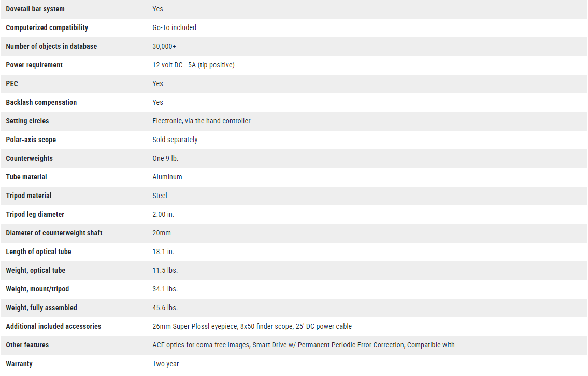Click the Sold separately value
The width and height of the screenshot is (588, 376).
(175, 140)
